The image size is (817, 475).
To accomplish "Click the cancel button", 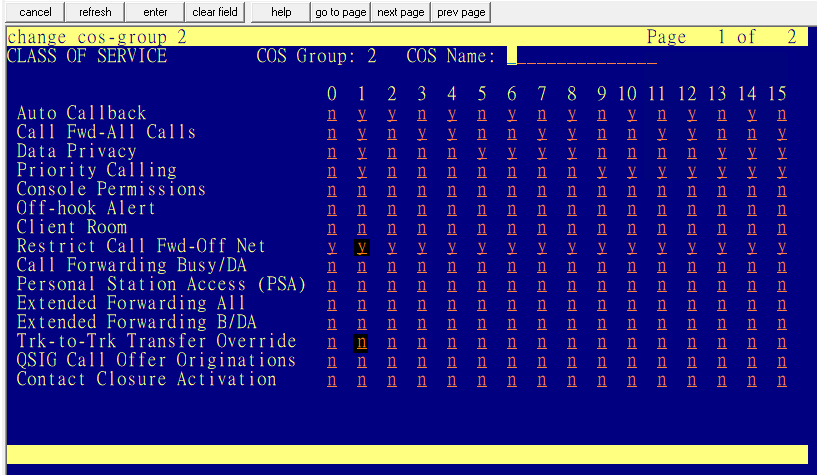I will click(x=35, y=12).
